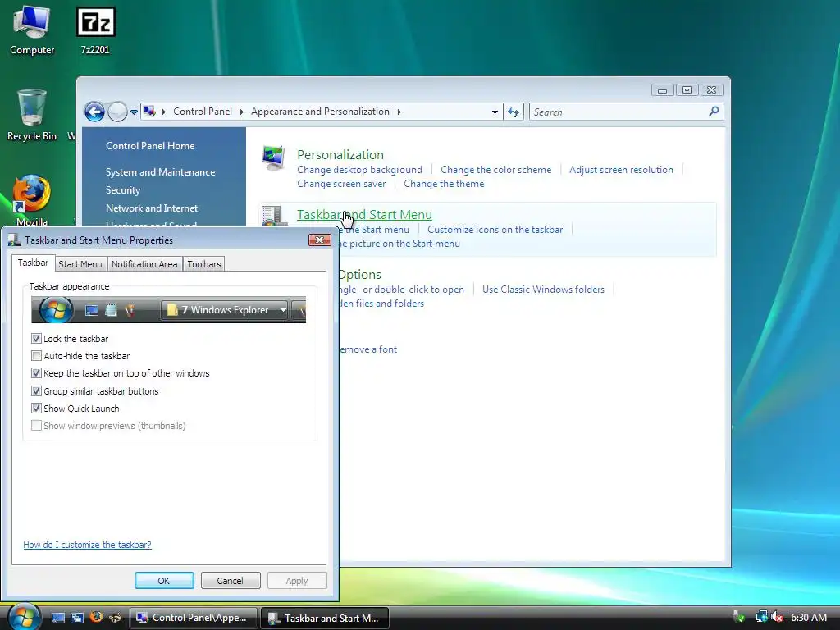Toggle Lock the taskbar checkbox

(x=36, y=339)
